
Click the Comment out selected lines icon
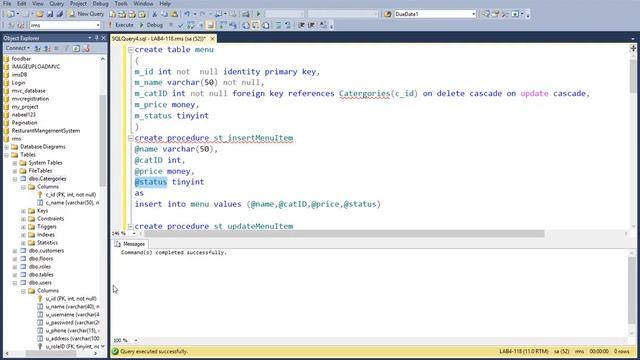[278, 25]
